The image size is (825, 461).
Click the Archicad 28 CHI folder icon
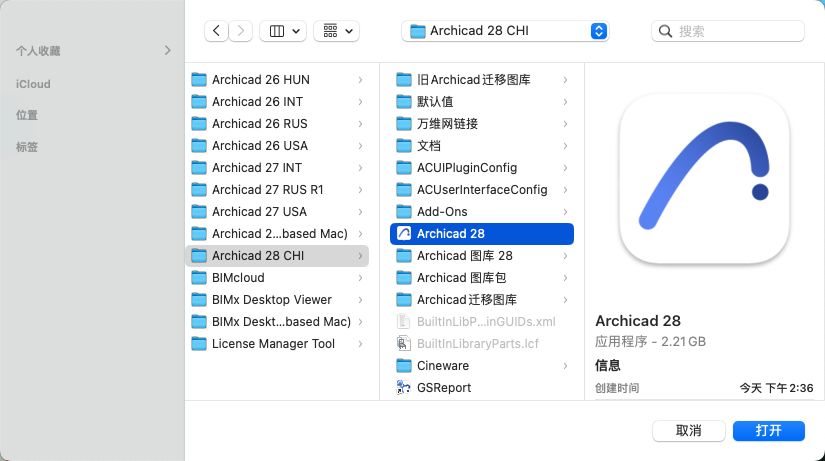[x=199, y=256]
